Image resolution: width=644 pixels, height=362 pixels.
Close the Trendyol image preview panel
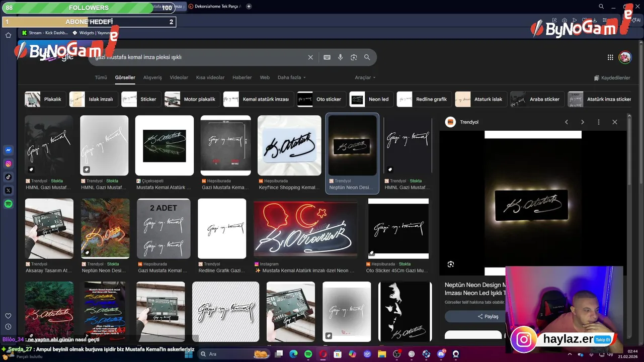pyautogui.click(x=615, y=122)
